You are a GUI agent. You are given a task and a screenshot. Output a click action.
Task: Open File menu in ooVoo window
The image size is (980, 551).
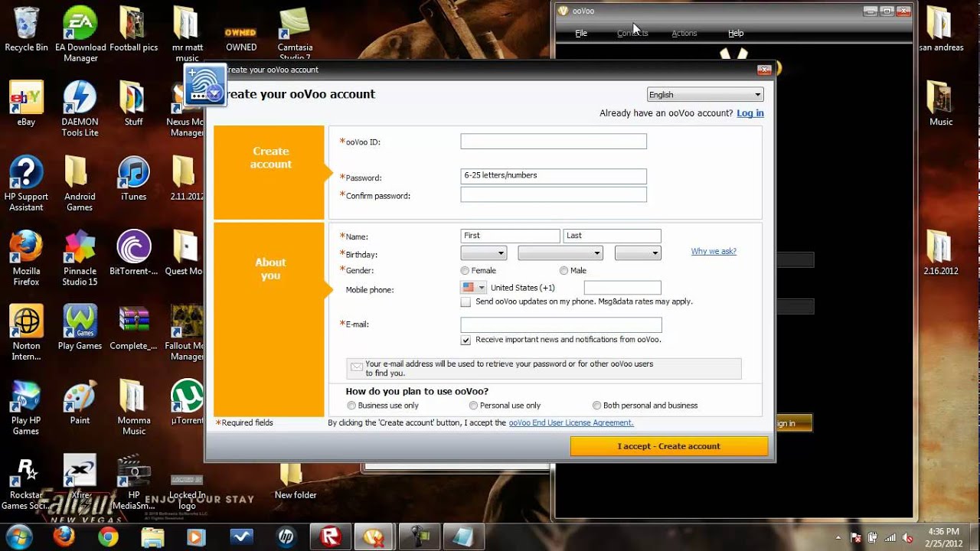click(x=581, y=34)
